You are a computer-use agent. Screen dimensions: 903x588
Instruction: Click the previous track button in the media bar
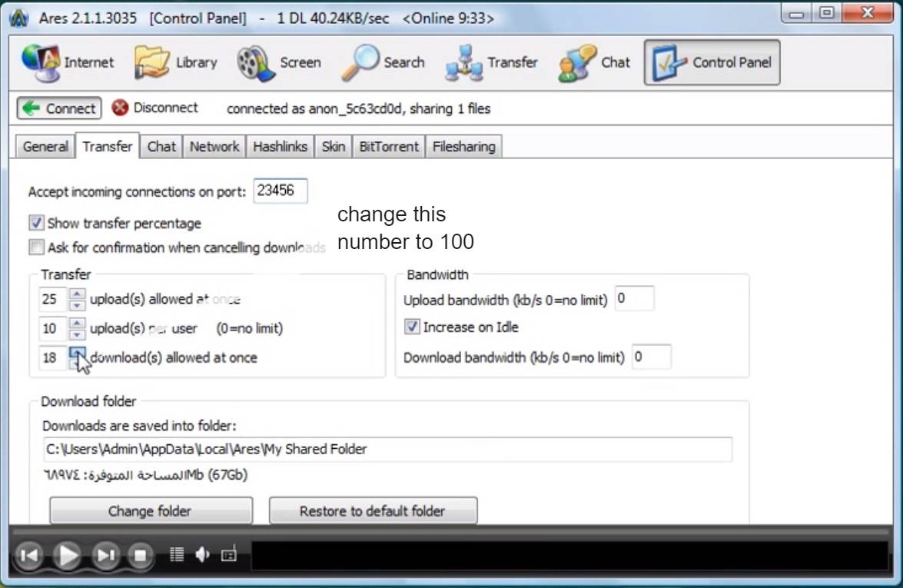point(28,555)
